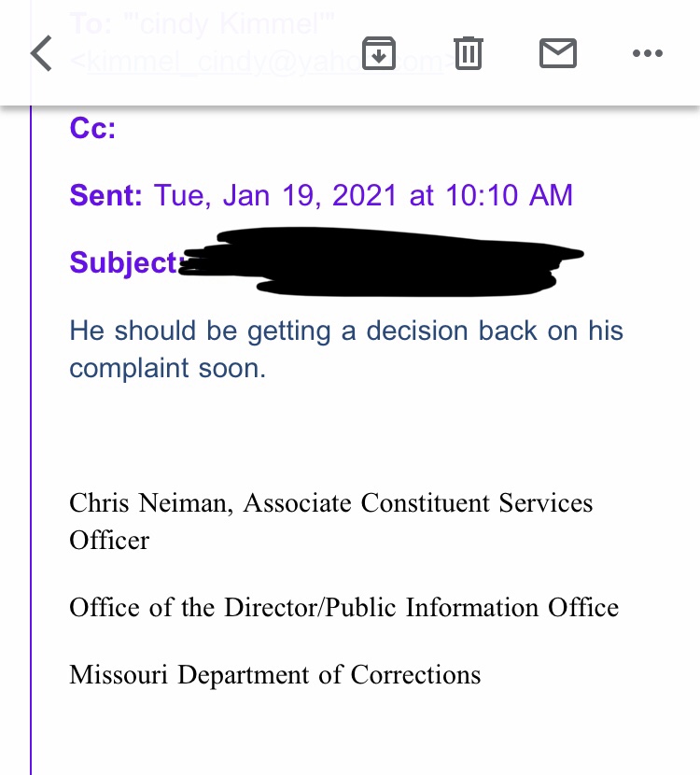The width and height of the screenshot is (700, 775).
Task: Tap the "Cc:" field label
Action: coord(92,128)
